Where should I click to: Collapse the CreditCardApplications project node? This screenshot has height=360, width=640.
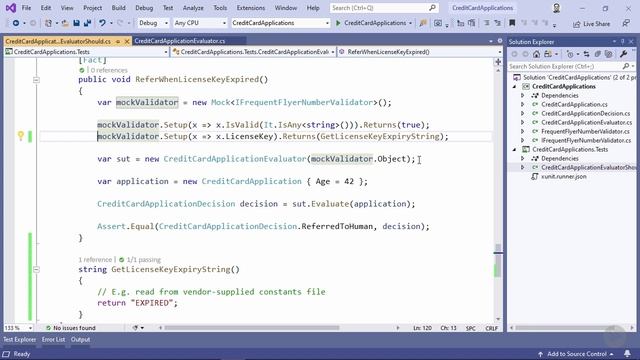(514, 87)
